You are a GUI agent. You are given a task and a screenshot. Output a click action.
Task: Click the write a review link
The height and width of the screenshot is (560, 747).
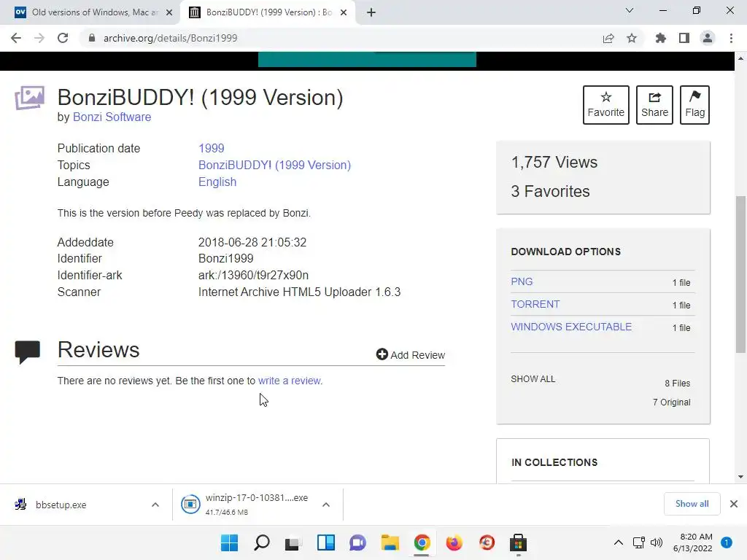click(289, 381)
